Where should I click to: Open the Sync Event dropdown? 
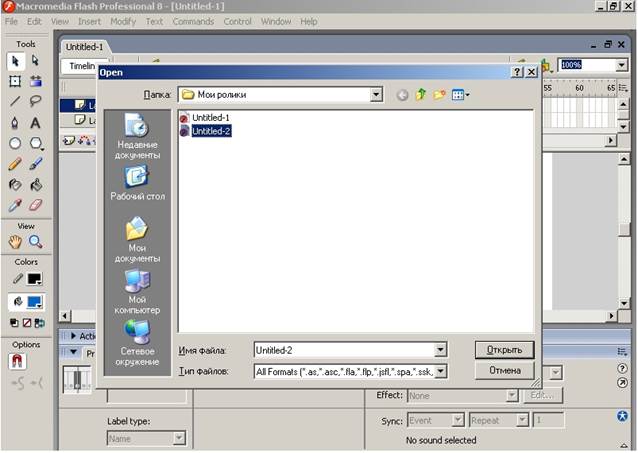(x=458, y=420)
